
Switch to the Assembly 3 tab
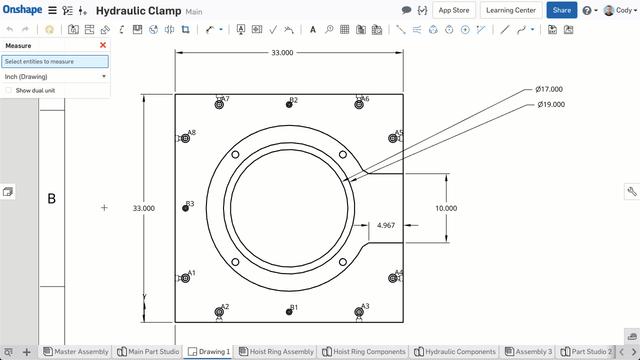click(529, 351)
